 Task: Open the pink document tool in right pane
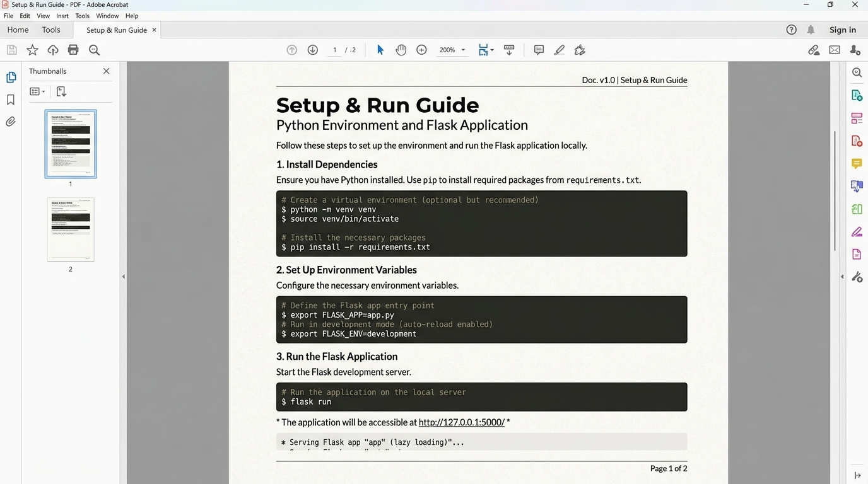point(857,254)
